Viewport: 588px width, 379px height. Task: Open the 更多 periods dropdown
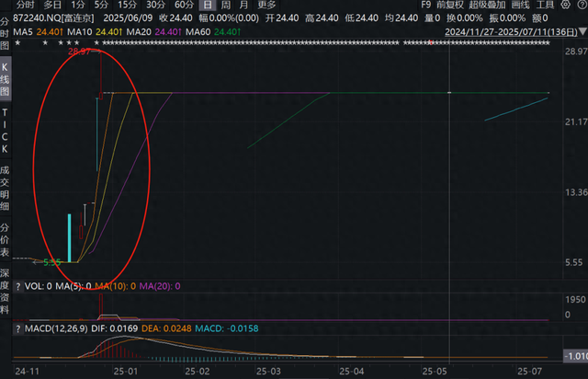coord(266,5)
